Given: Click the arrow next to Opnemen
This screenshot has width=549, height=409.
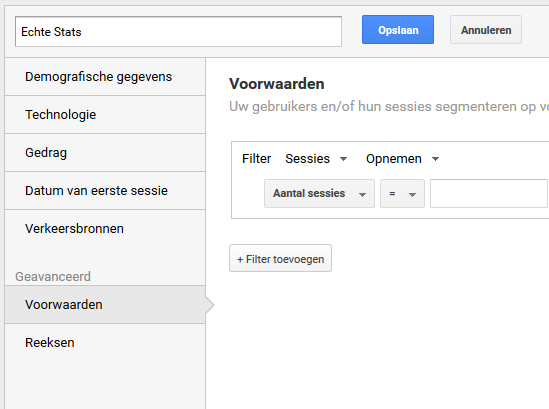Looking at the screenshot, I should click(x=435, y=159).
